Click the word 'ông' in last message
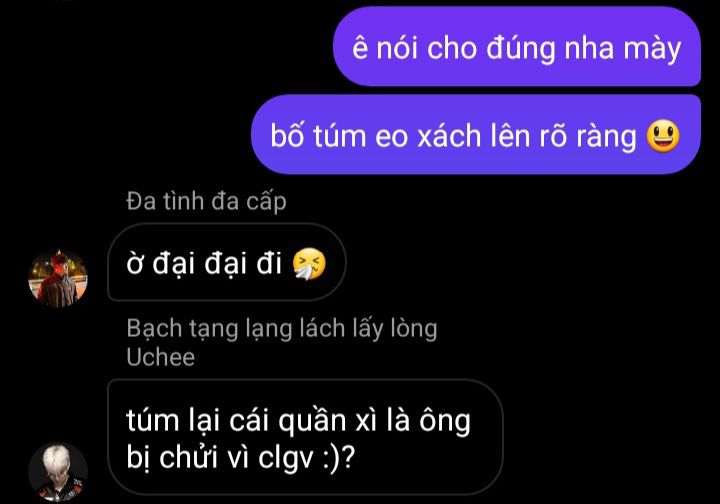This screenshot has height=504, width=720. point(444,421)
